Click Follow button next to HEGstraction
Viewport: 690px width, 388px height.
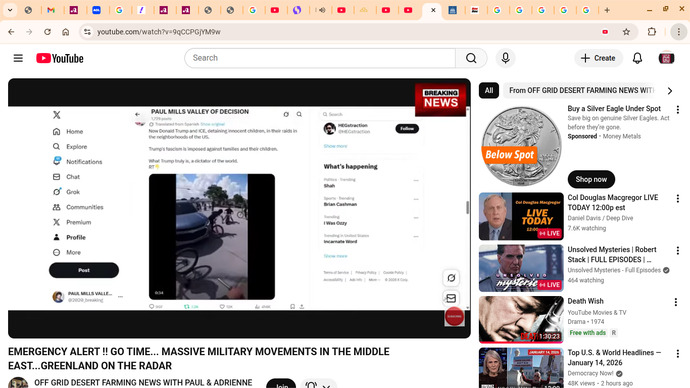pyautogui.click(x=407, y=128)
